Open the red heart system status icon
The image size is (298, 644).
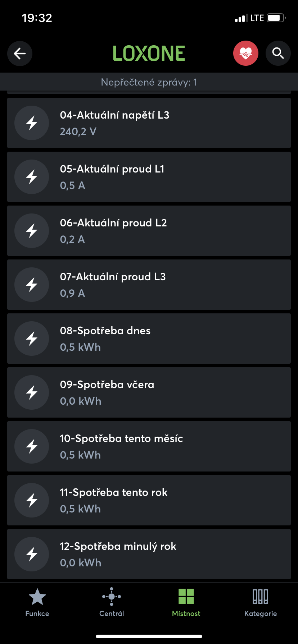tap(246, 54)
